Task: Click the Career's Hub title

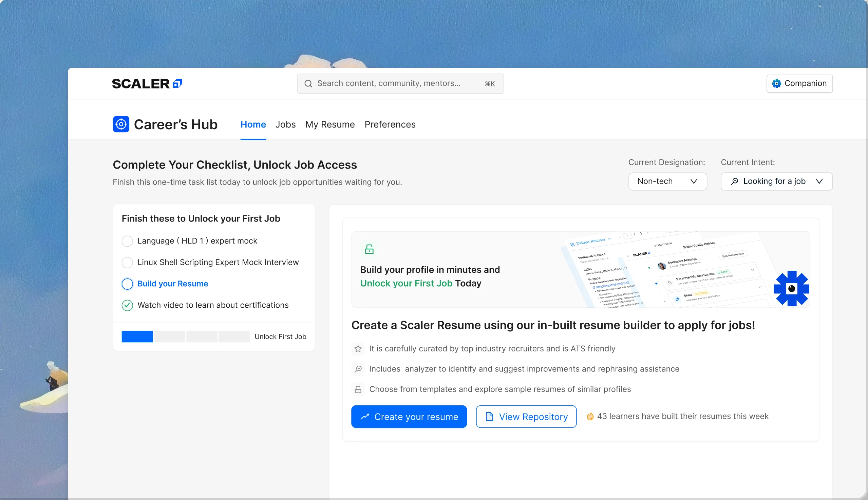Action: 175,124
